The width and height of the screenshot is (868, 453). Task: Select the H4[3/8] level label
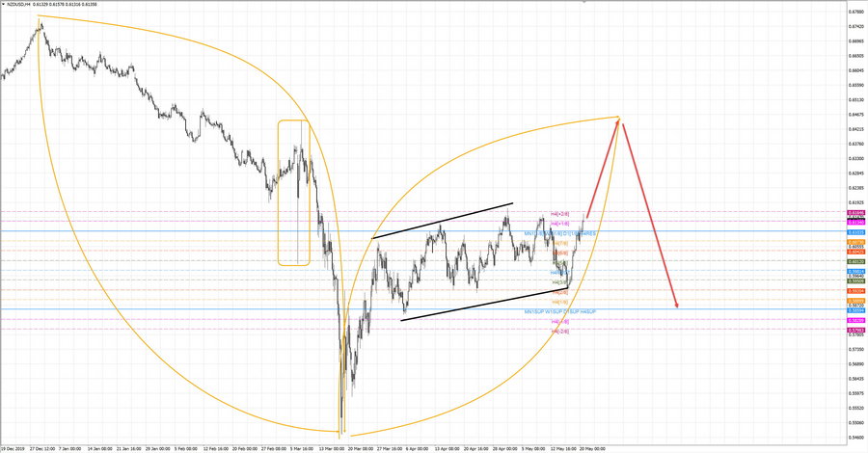pyautogui.click(x=560, y=282)
